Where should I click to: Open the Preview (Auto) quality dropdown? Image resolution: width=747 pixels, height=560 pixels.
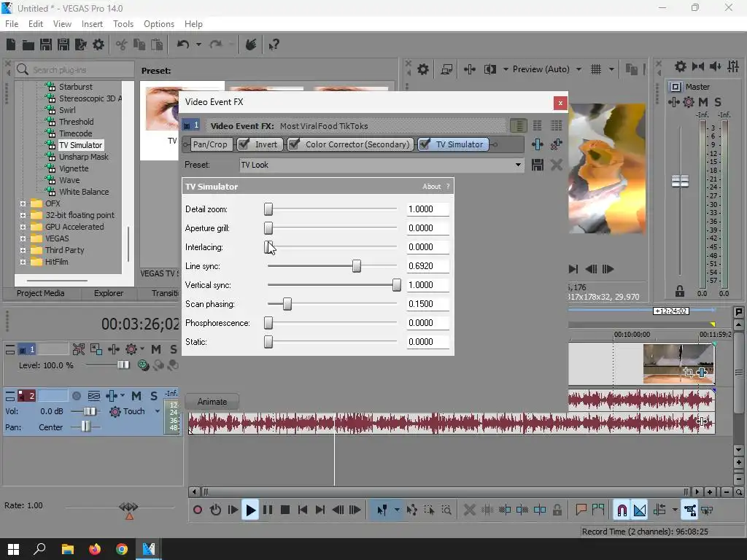(x=578, y=69)
